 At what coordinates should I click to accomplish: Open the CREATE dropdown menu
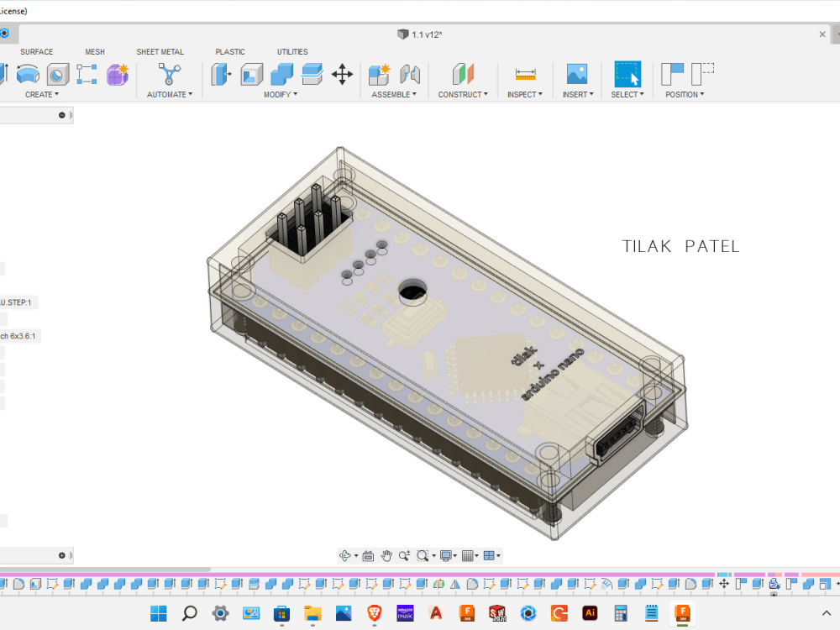pos(42,94)
